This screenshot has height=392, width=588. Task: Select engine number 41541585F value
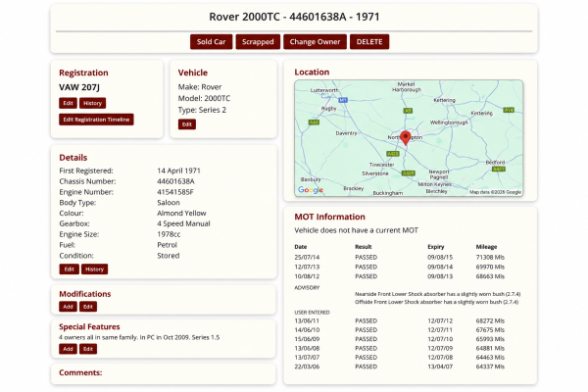pyautogui.click(x=175, y=192)
